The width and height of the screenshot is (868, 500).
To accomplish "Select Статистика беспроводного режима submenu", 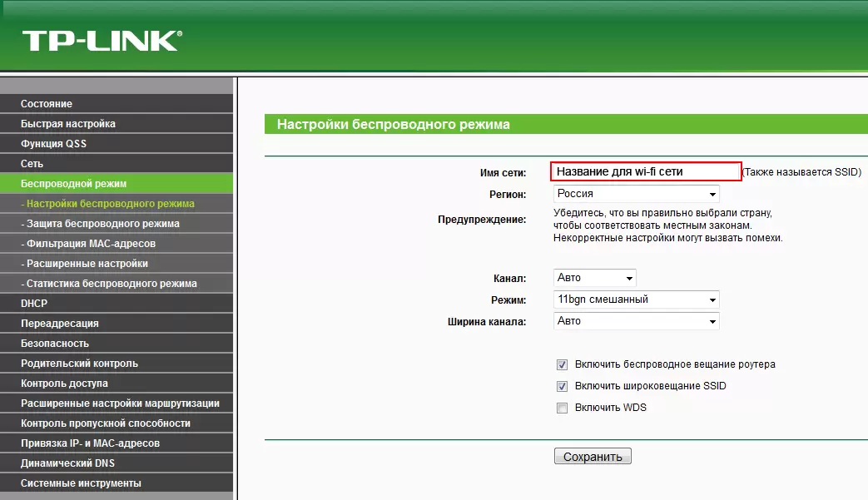I will [109, 284].
